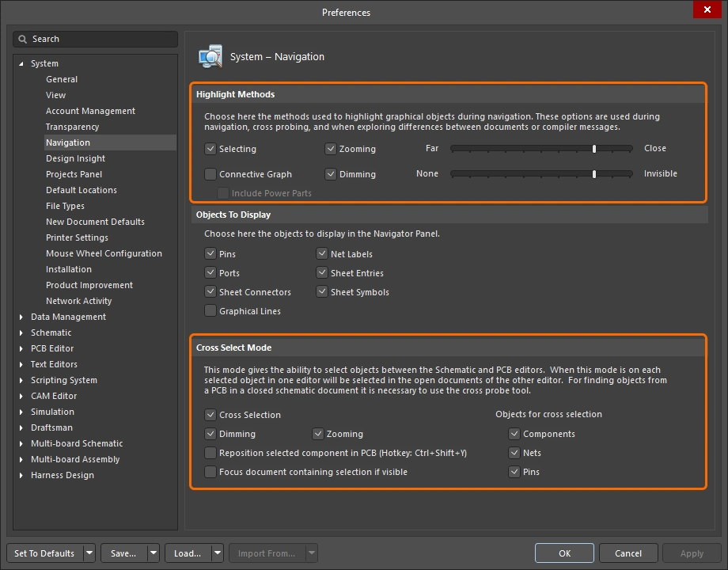Screen dimensions: 728x570
Task: Select Printer Settings in the tree
Action: click(x=77, y=237)
